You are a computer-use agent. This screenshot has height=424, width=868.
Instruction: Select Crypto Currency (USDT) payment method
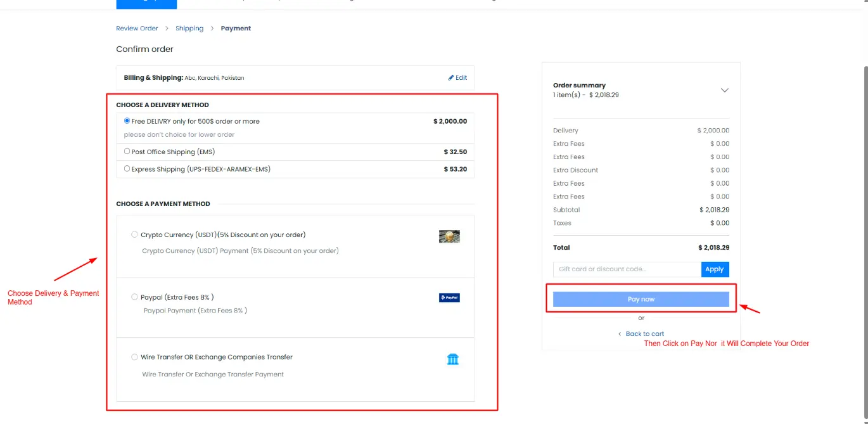134,234
